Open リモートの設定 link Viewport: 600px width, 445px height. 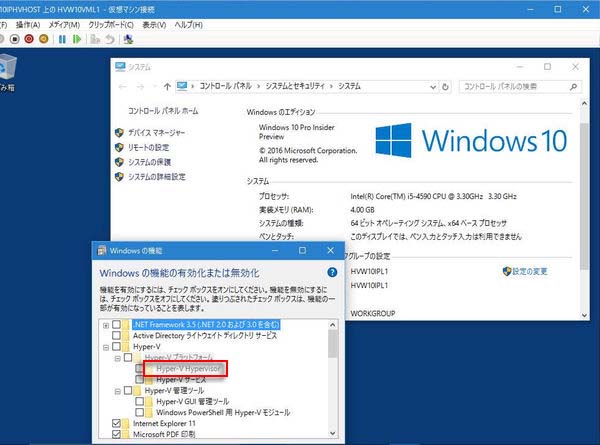148,147
